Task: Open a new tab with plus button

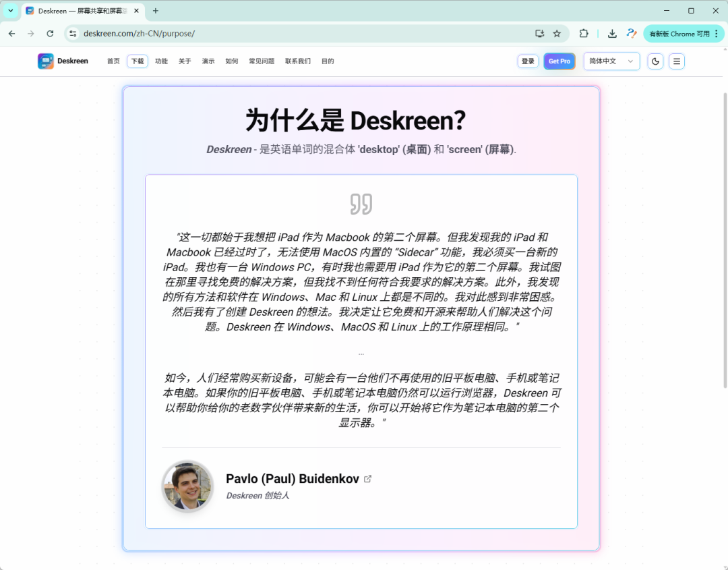Action: coord(156,11)
